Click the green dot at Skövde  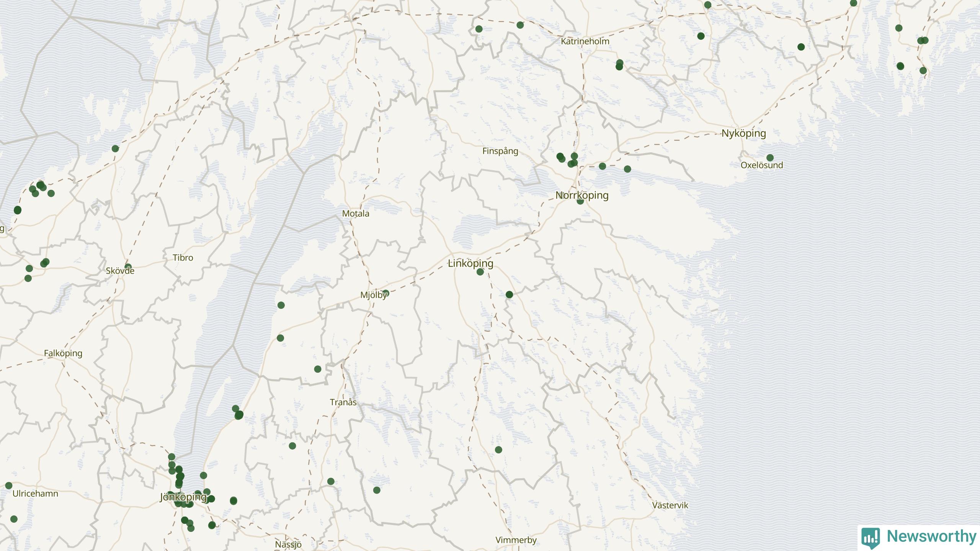(x=128, y=267)
